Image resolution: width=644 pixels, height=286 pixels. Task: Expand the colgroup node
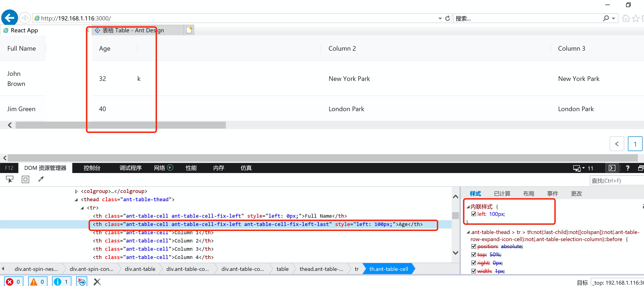(76, 191)
